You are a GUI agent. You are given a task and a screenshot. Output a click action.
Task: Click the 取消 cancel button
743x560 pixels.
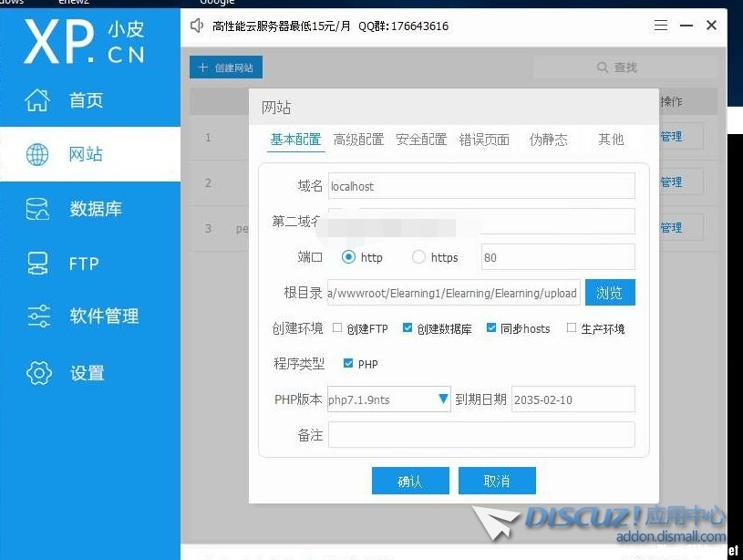497,481
